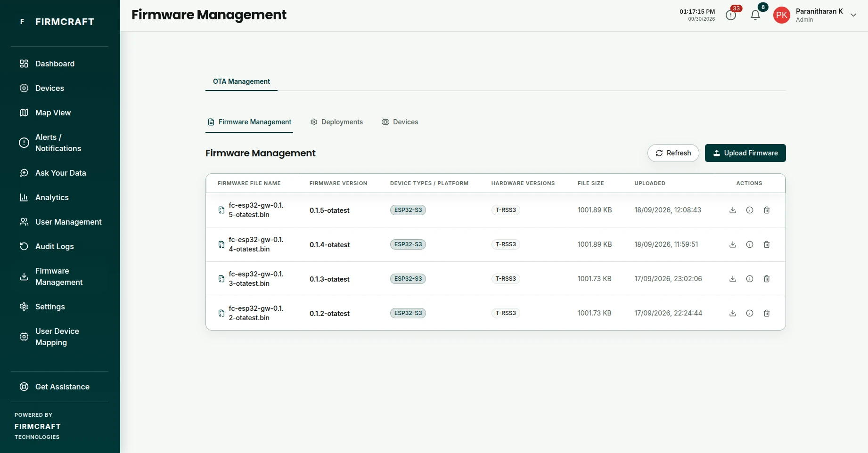Open Alerts / Notifications in the sidebar
868x453 pixels.
tap(59, 143)
